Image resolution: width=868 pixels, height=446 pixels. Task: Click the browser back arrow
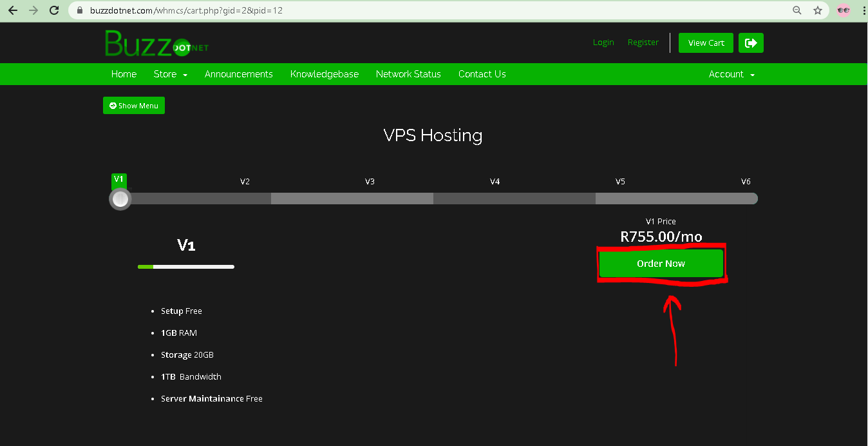tap(13, 10)
